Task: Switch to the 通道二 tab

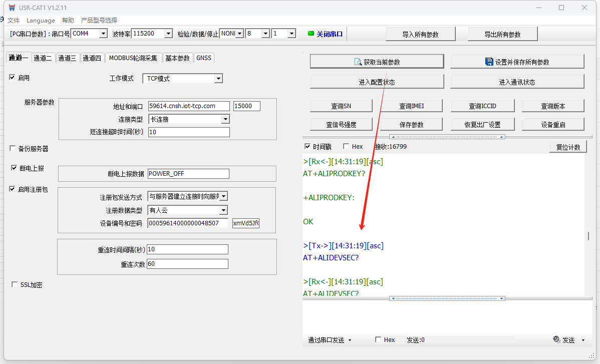Action: pyautogui.click(x=43, y=58)
